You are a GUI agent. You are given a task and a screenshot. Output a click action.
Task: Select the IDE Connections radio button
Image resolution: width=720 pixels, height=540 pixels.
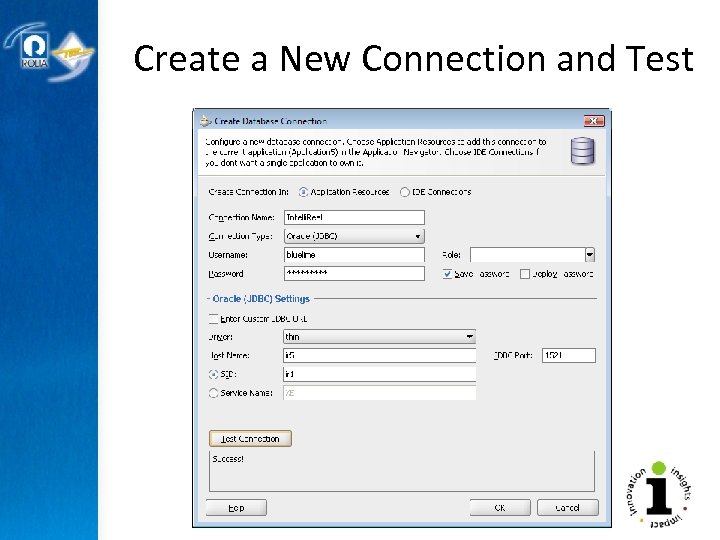(405, 192)
